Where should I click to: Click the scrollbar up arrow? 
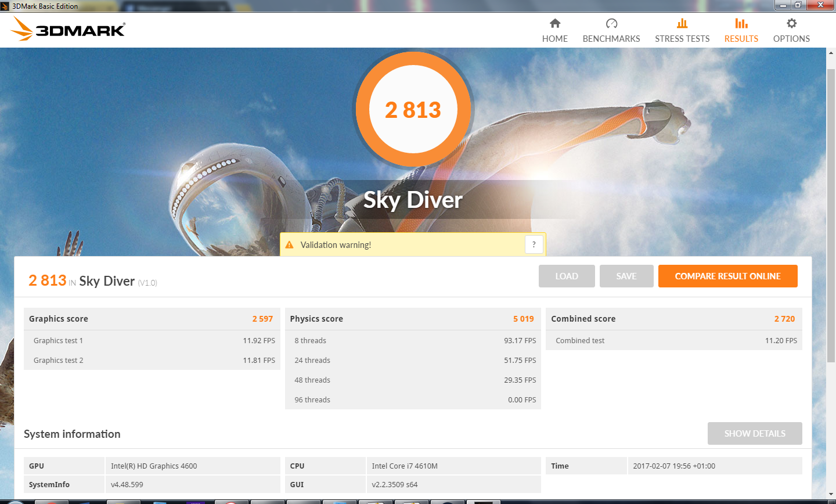click(831, 53)
